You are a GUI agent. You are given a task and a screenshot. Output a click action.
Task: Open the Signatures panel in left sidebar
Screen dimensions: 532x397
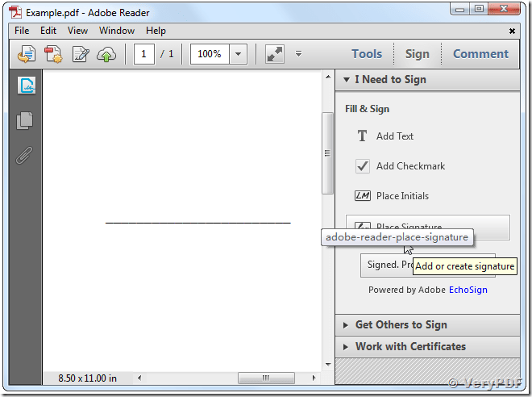point(27,86)
